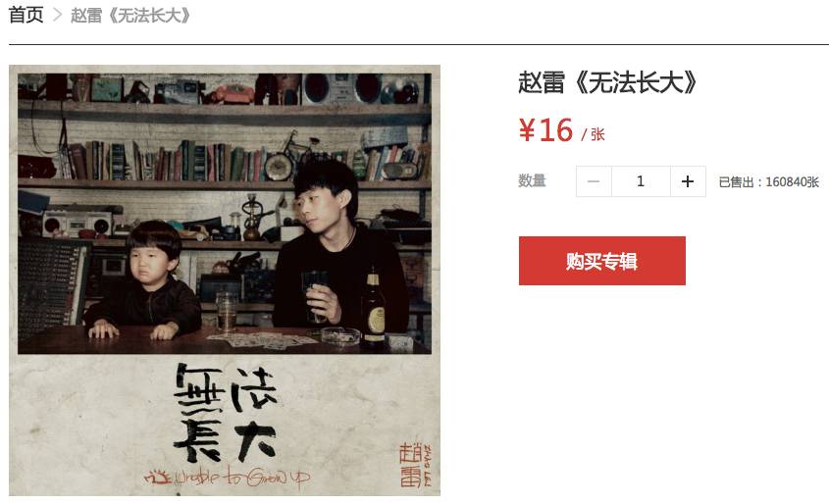Click the boombox radio on left shelf
This screenshot has height=504, width=829.
point(78,223)
